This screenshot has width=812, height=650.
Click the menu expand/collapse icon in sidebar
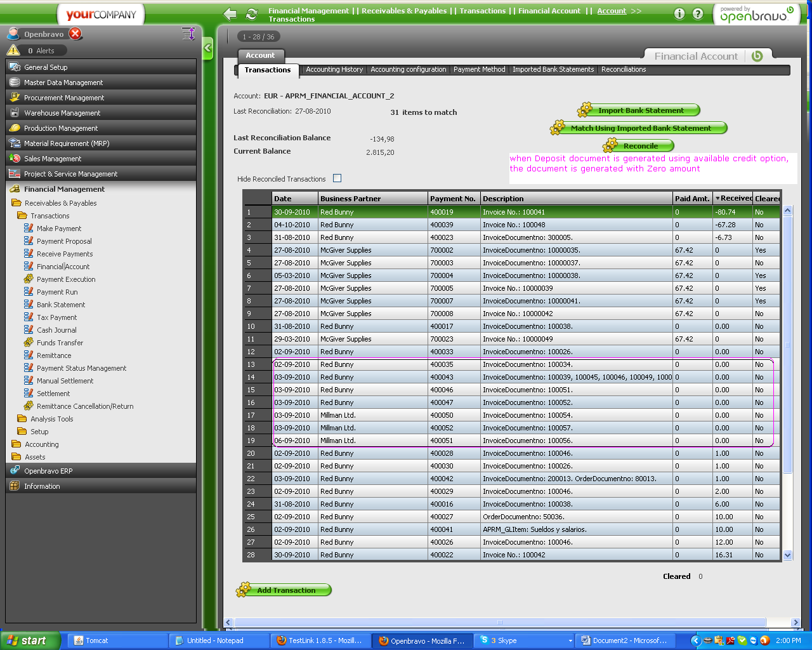point(188,34)
